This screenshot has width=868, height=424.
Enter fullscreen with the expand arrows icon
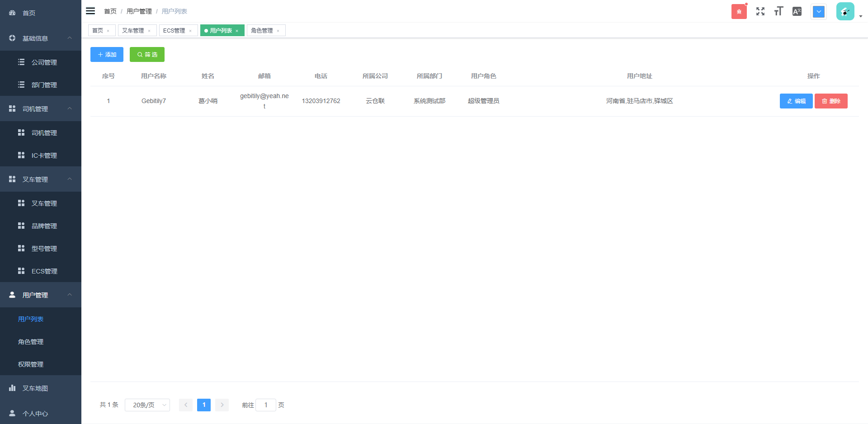tap(760, 12)
